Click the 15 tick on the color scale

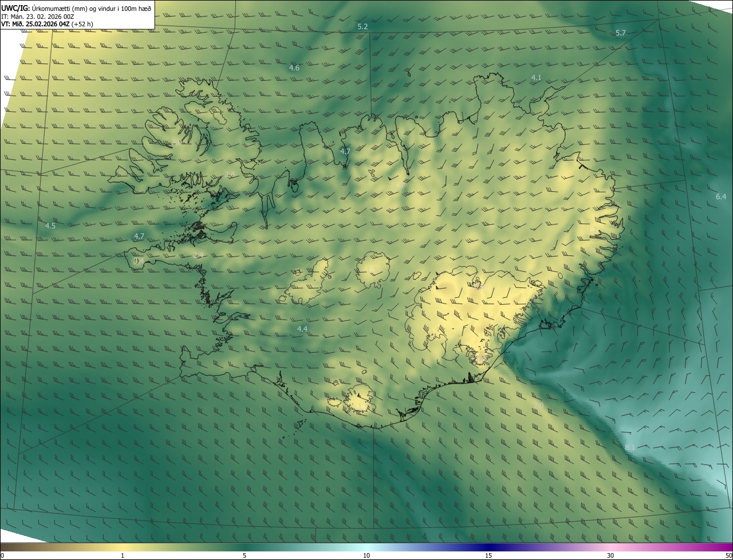(488, 555)
